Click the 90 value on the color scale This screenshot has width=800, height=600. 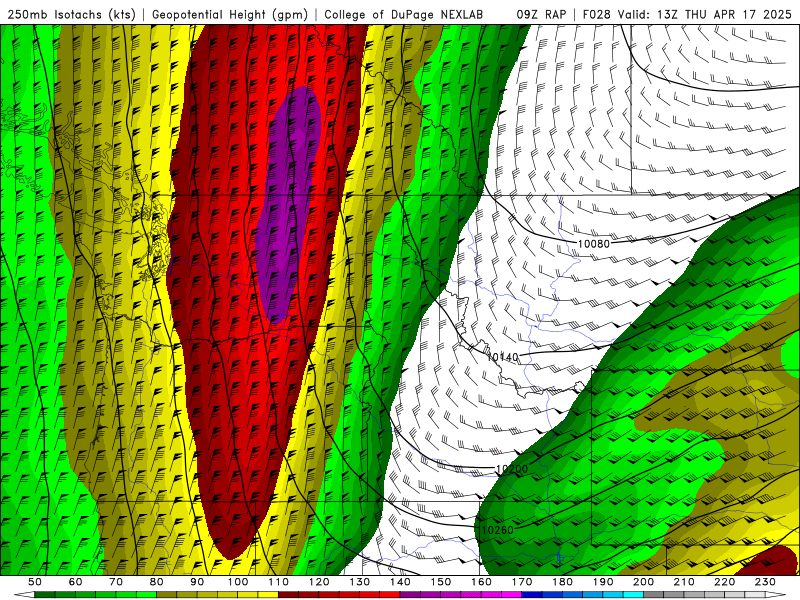[x=197, y=582]
